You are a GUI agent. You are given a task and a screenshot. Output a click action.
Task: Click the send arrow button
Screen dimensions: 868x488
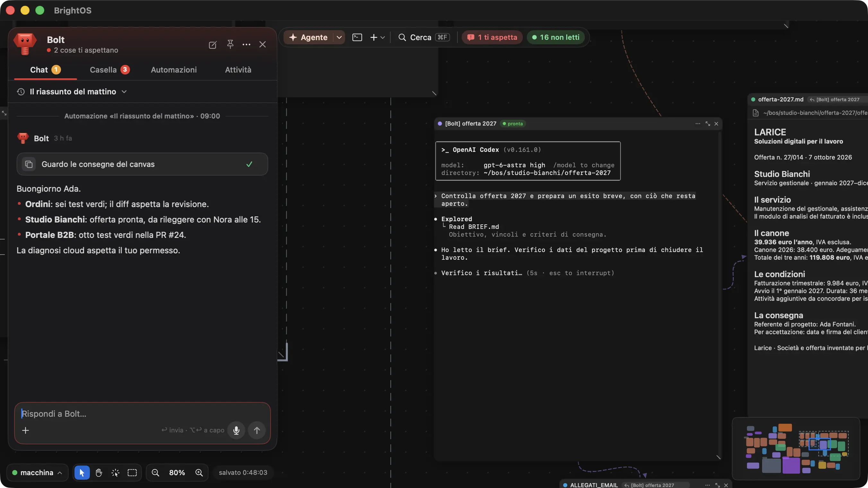pyautogui.click(x=257, y=430)
